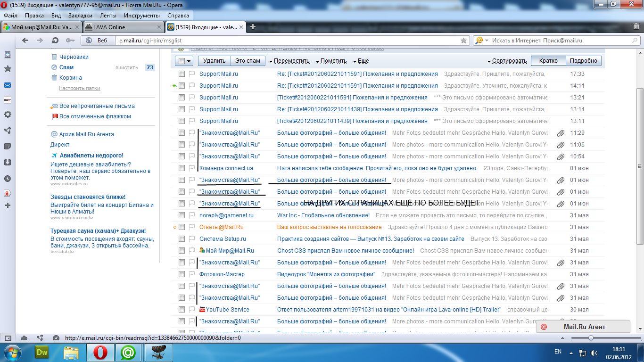
Task: Open the Файл menu
Action: click(x=10, y=16)
